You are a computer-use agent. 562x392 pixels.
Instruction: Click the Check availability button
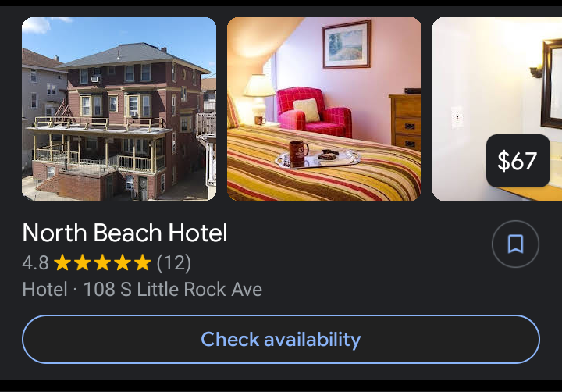click(281, 339)
